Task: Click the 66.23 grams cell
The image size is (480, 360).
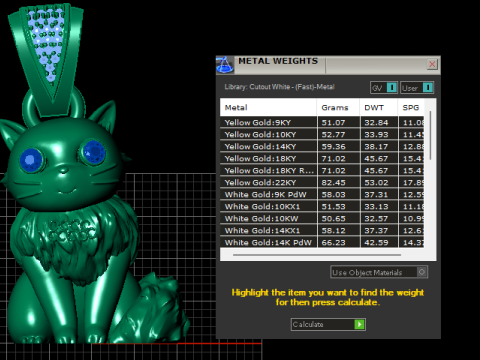Action: (x=339, y=242)
